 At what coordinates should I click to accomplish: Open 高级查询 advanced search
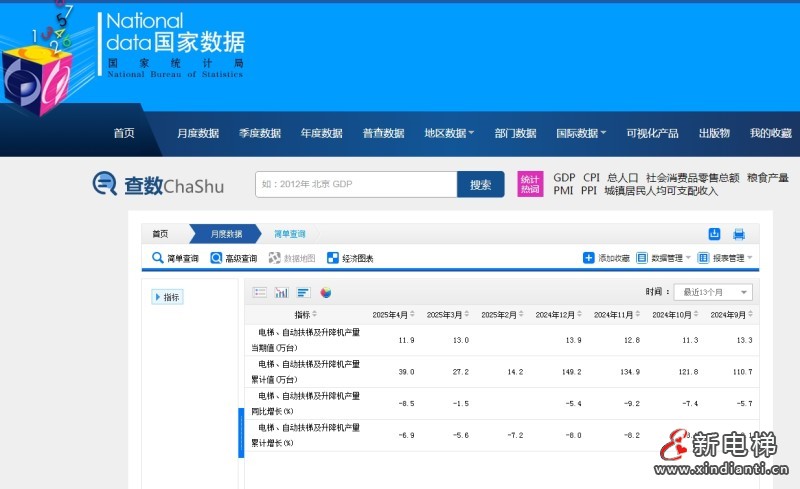tap(233, 258)
